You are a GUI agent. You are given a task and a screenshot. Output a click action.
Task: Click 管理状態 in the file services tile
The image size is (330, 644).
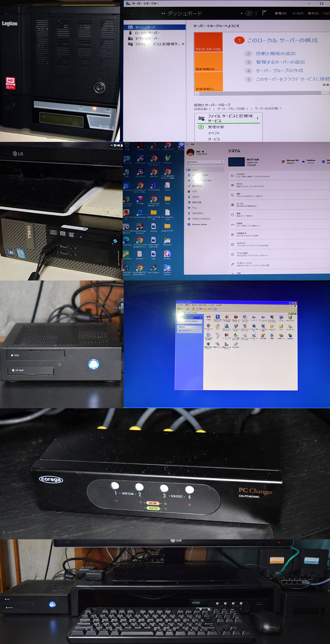click(216, 127)
